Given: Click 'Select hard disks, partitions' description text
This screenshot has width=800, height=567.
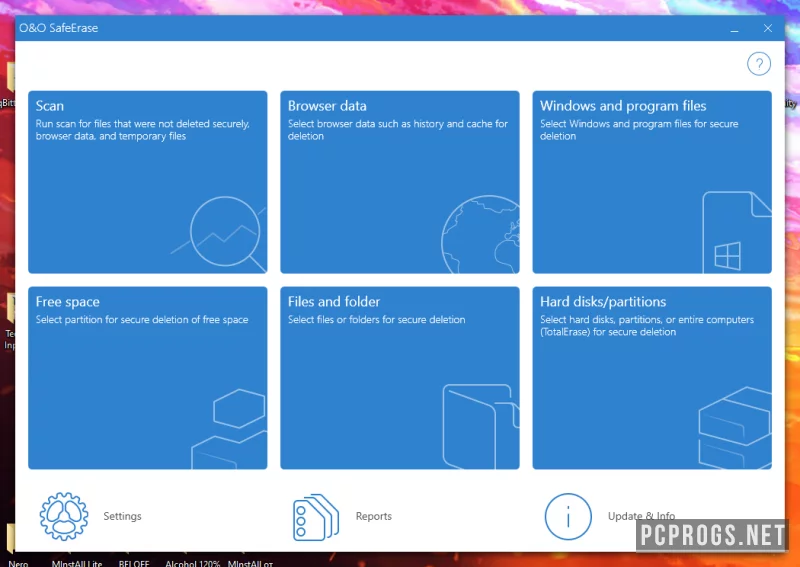Looking at the screenshot, I should point(647,326).
